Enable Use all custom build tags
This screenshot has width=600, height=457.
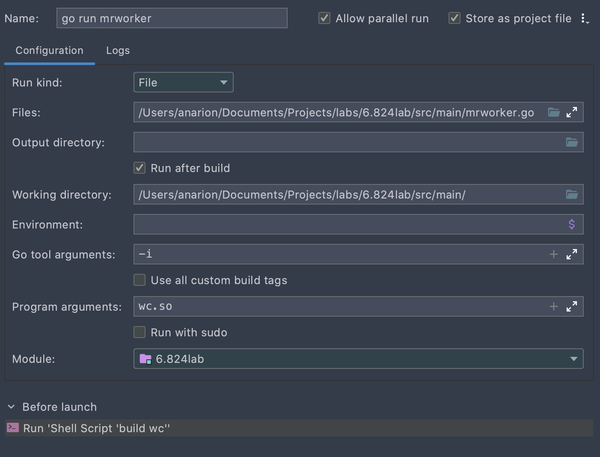click(140, 280)
